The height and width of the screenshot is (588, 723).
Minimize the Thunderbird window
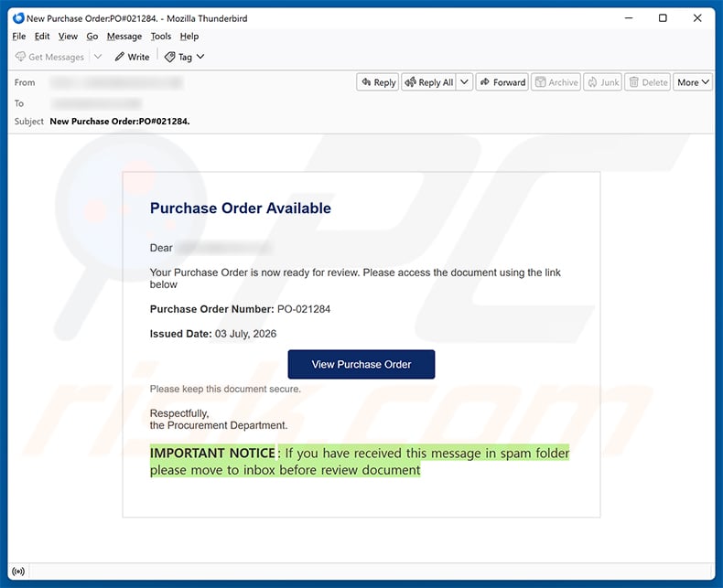tap(629, 18)
